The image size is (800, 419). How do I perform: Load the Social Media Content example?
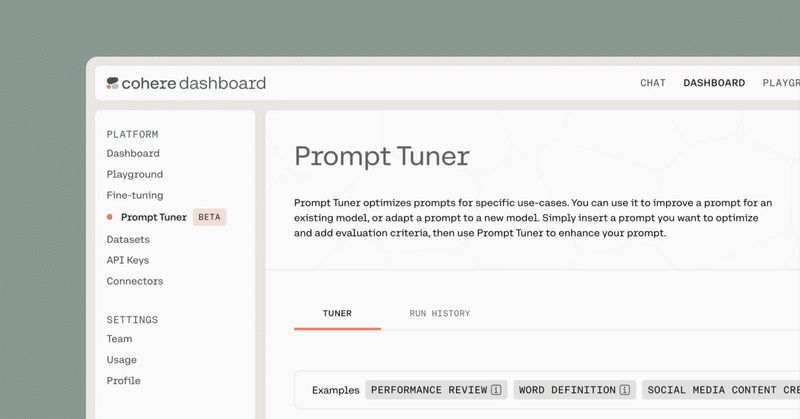click(720, 390)
